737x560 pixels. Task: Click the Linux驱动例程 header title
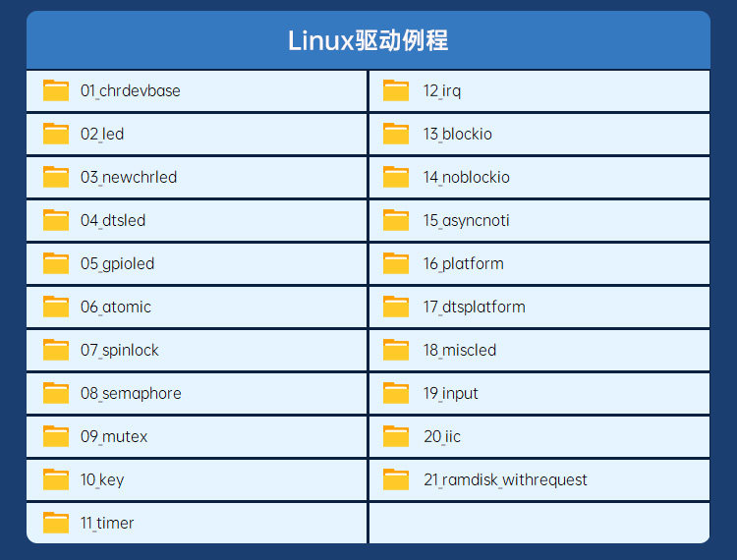tap(368, 41)
